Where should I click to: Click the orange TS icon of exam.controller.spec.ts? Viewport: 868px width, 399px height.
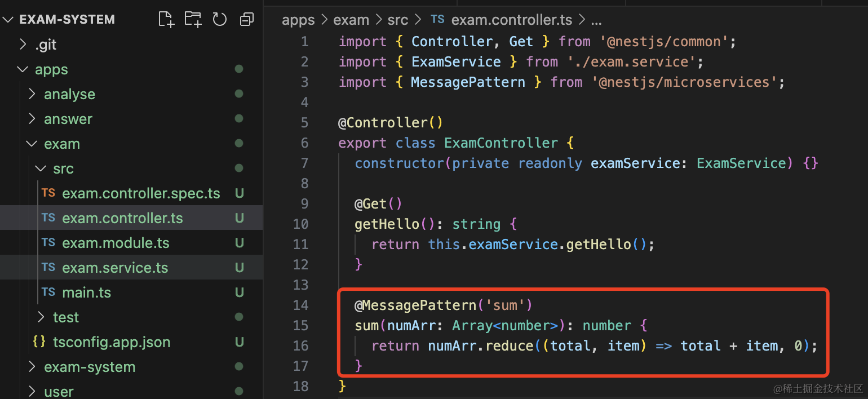point(48,193)
